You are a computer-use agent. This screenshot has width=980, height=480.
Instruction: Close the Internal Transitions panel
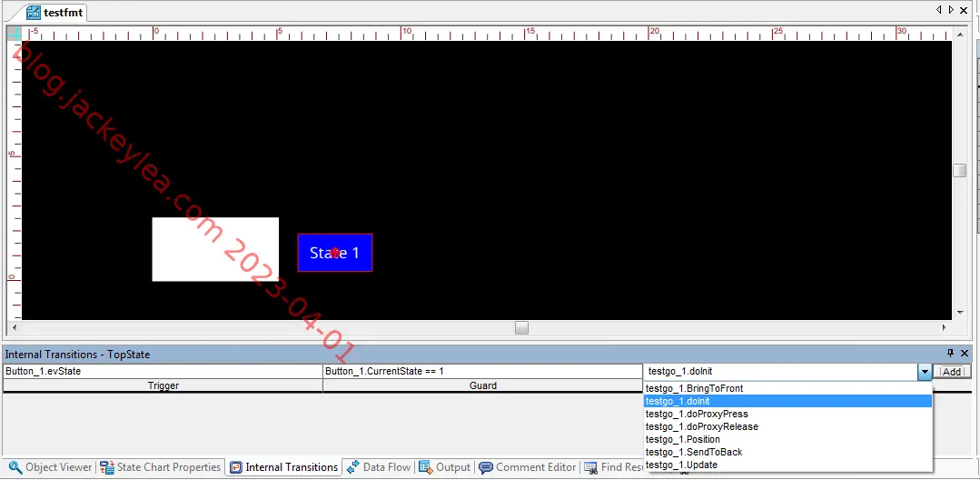click(965, 354)
